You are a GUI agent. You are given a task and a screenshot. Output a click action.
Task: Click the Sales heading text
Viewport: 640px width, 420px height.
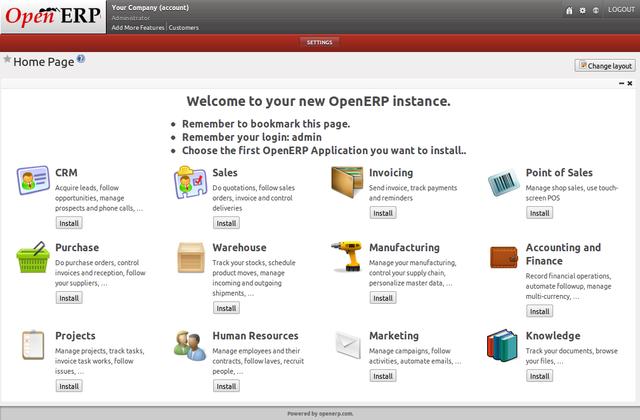pos(225,172)
